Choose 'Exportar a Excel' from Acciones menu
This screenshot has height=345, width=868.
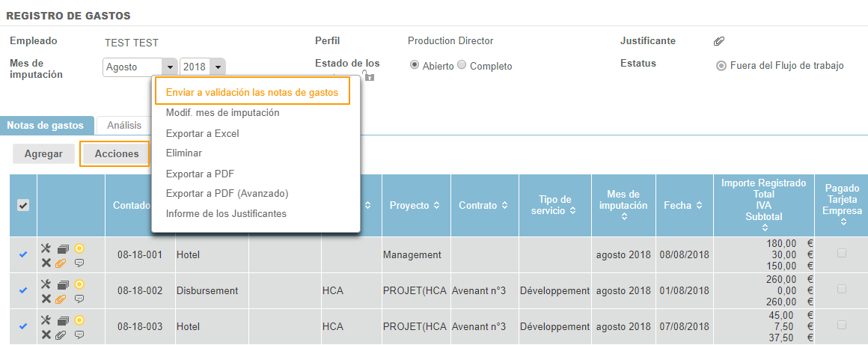click(202, 133)
